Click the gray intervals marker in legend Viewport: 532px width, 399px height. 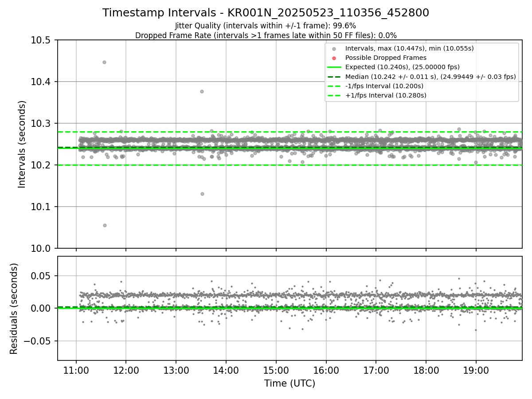point(334,49)
